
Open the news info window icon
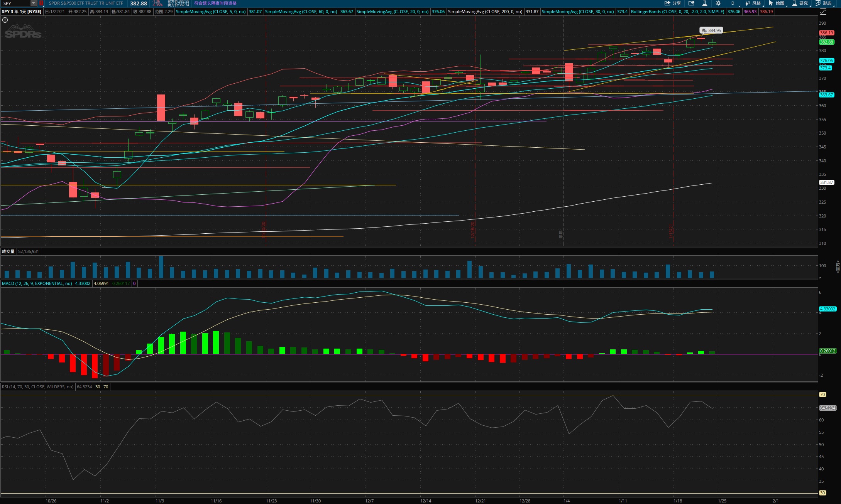691,3
